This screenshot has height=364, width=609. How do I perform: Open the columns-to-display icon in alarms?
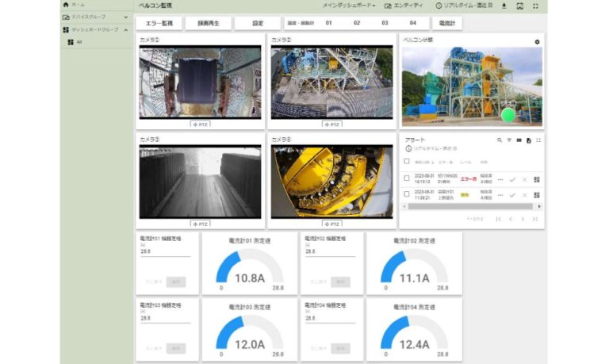[x=519, y=140]
